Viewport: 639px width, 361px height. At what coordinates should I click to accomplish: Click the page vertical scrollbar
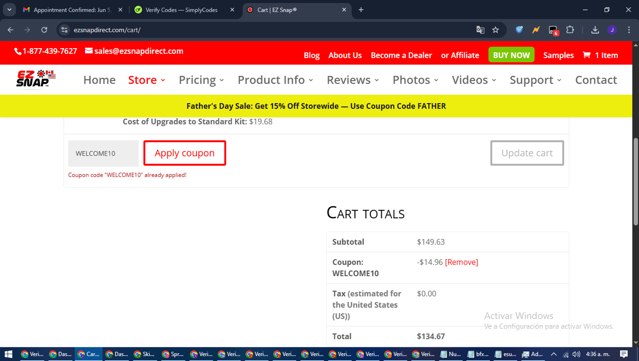(x=635, y=181)
